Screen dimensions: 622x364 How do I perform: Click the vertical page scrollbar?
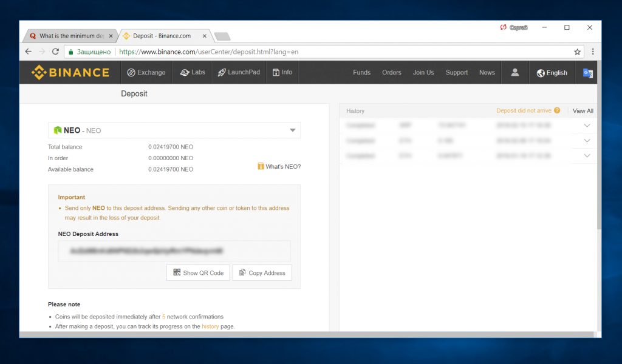pyautogui.click(x=599, y=144)
